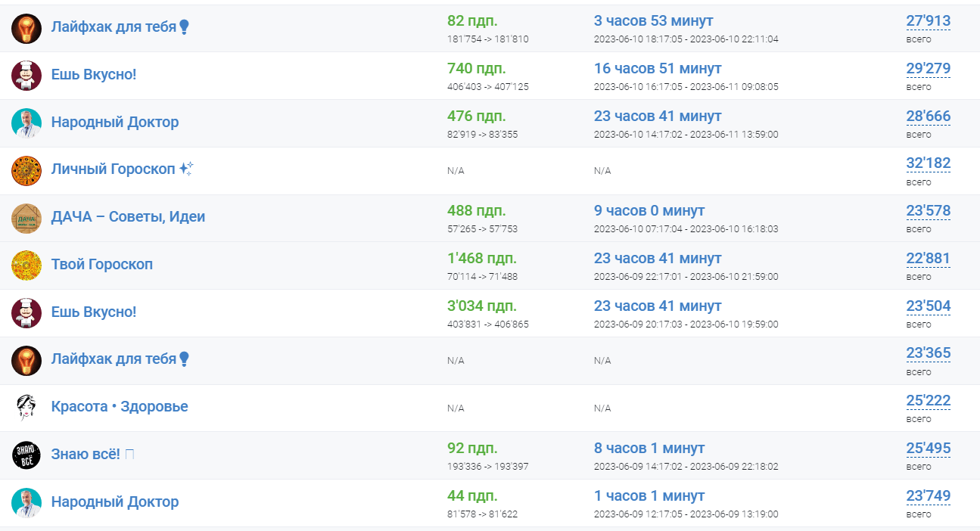Click the Красота • Здоровье avatar
The width and height of the screenshot is (980, 531).
(x=26, y=408)
